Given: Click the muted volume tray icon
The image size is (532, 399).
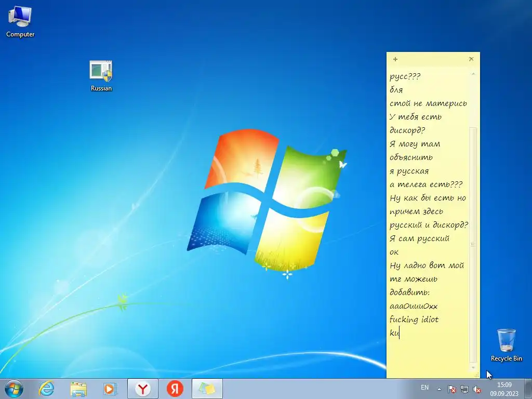Looking at the screenshot, I should 477,389.
